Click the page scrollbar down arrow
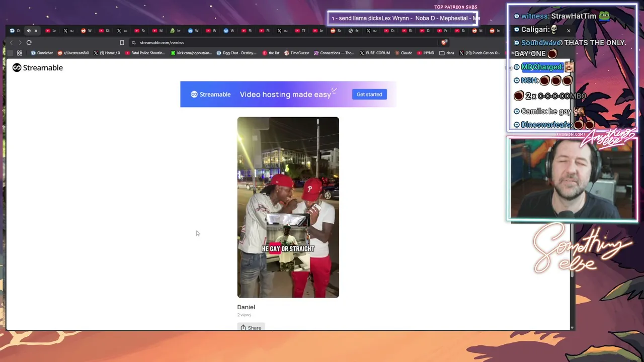Viewport: 644px width, 362px height. pos(572,327)
